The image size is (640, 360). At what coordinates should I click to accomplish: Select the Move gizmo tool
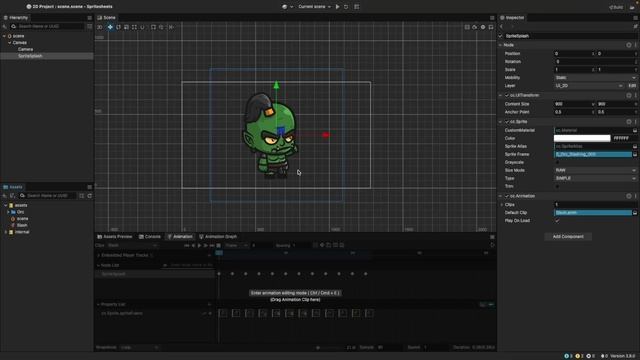(110, 27)
